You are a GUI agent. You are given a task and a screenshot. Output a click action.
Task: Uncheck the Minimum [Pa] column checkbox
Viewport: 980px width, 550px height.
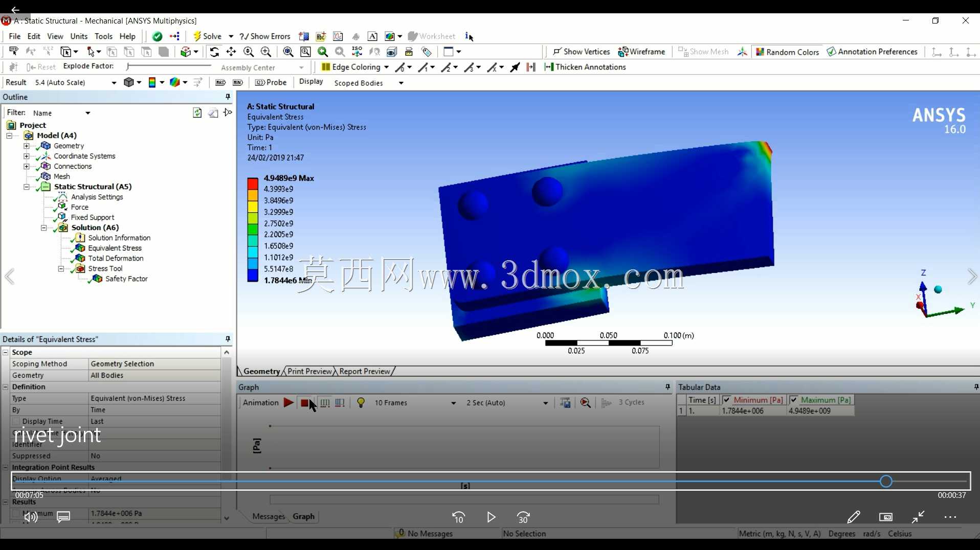(726, 400)
